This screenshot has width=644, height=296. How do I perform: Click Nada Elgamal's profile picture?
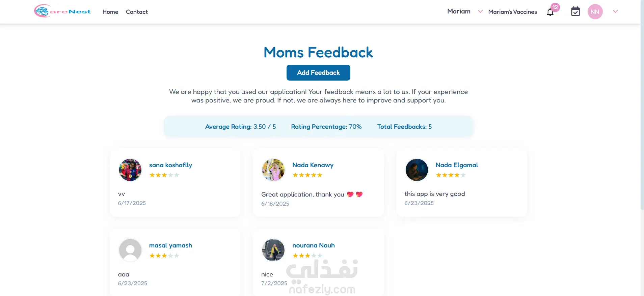tap(417, 170)
